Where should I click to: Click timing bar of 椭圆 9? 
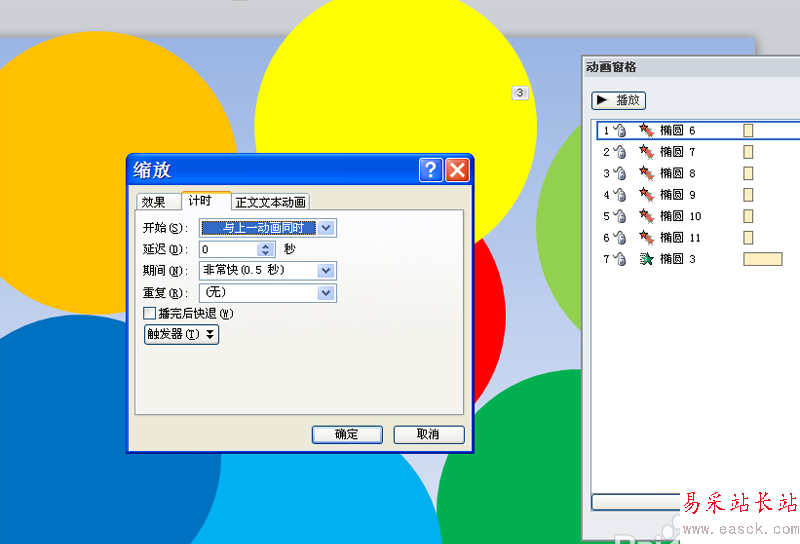click(x=748, y=195)
